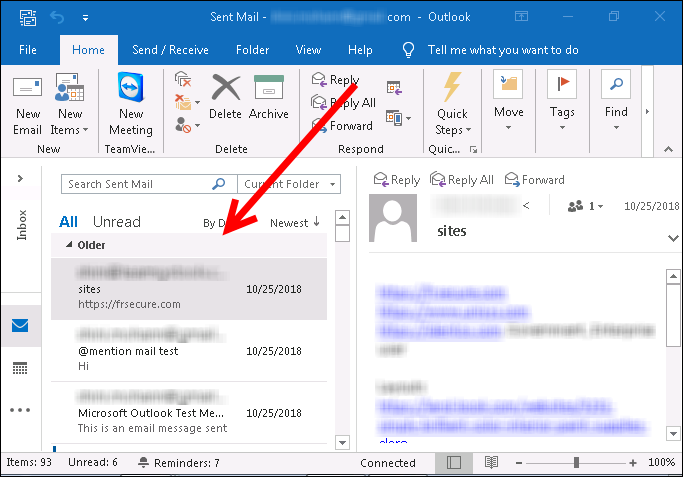Image resolution: width=683 pixels, height=477 pixels.
Task: Select '@mention mail test' email
Action: (x=189, y=351)
